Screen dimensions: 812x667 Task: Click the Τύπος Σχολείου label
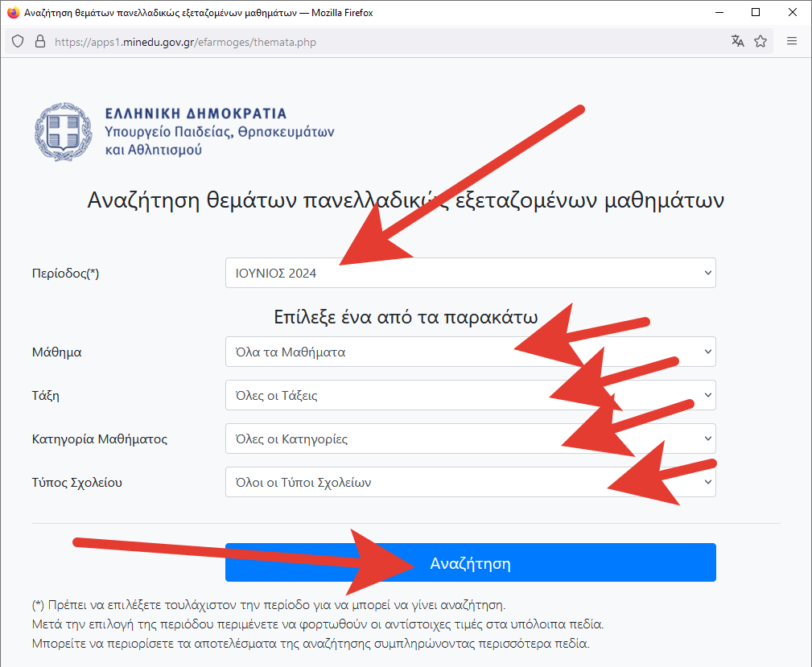click(77, 483)
